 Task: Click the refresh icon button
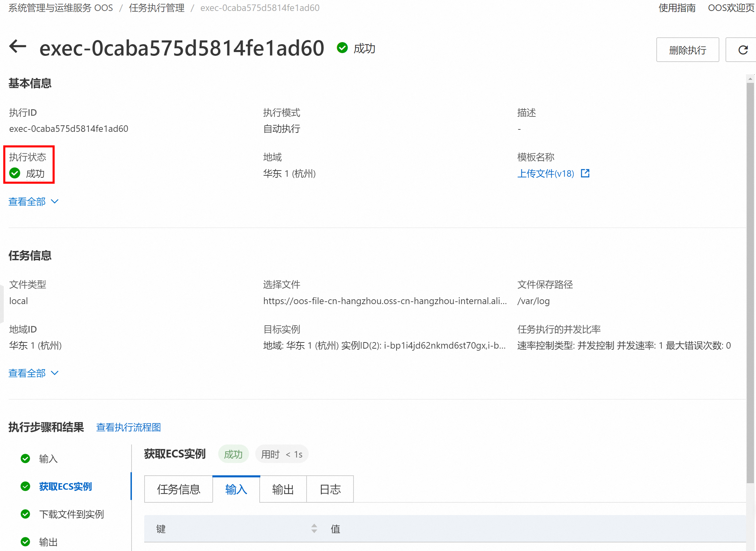[743, 50]
